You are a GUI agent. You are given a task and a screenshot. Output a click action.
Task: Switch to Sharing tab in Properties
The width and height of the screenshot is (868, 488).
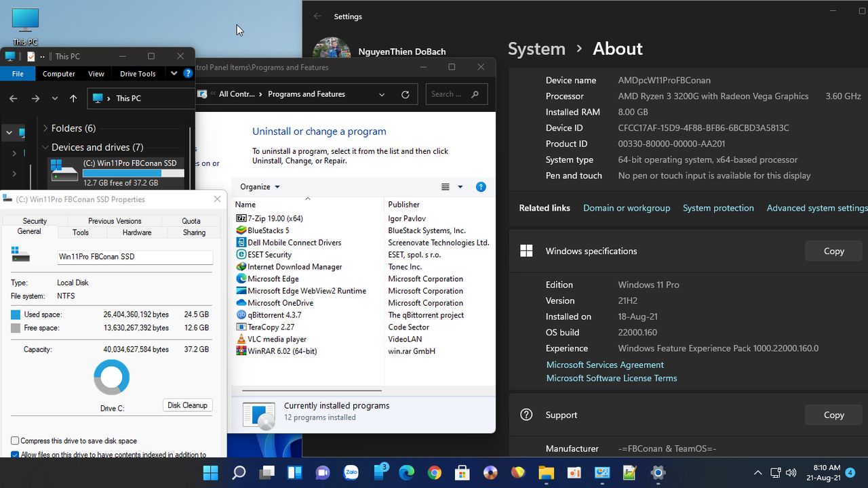[194, 232]
